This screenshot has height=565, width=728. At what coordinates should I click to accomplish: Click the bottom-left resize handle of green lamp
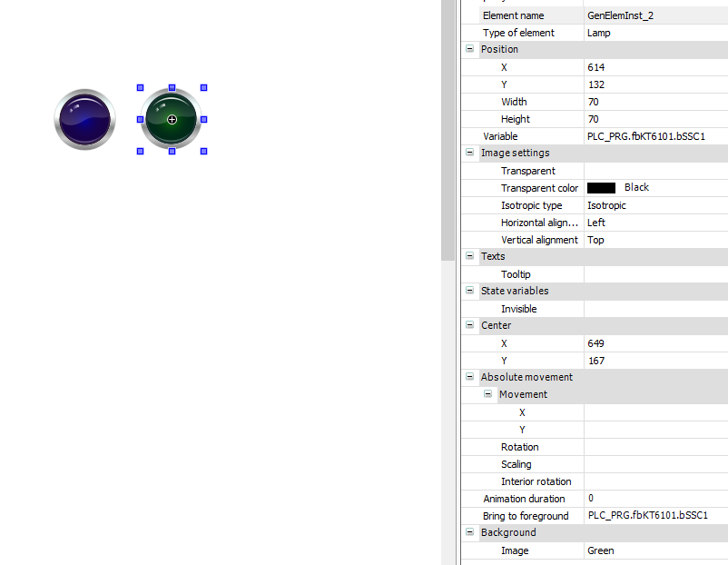140,151
